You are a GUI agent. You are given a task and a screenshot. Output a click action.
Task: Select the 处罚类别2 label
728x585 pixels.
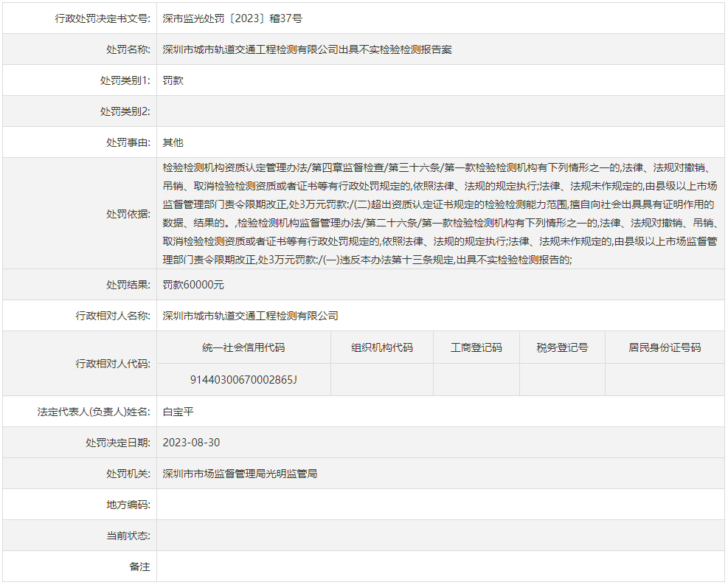pos(125,111)
